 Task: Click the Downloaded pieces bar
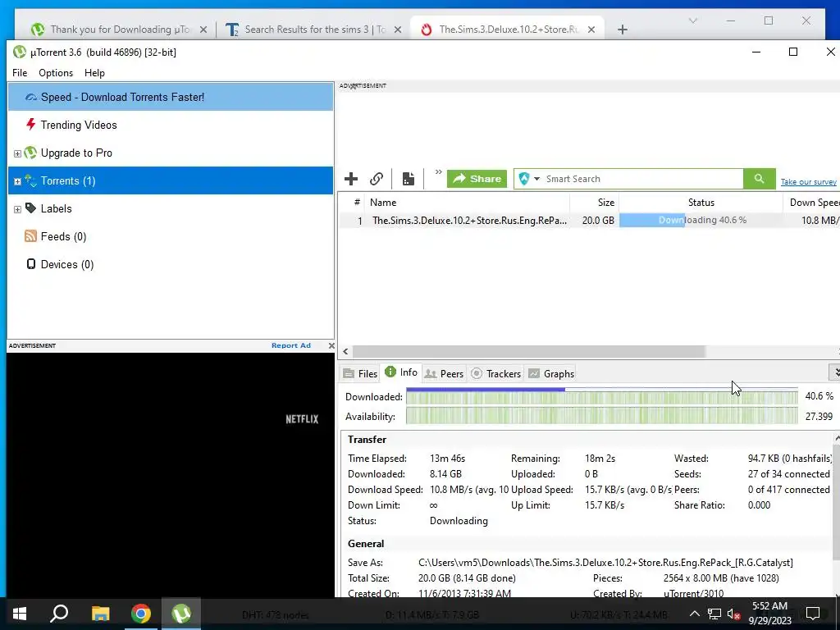(x=601, y=396)
